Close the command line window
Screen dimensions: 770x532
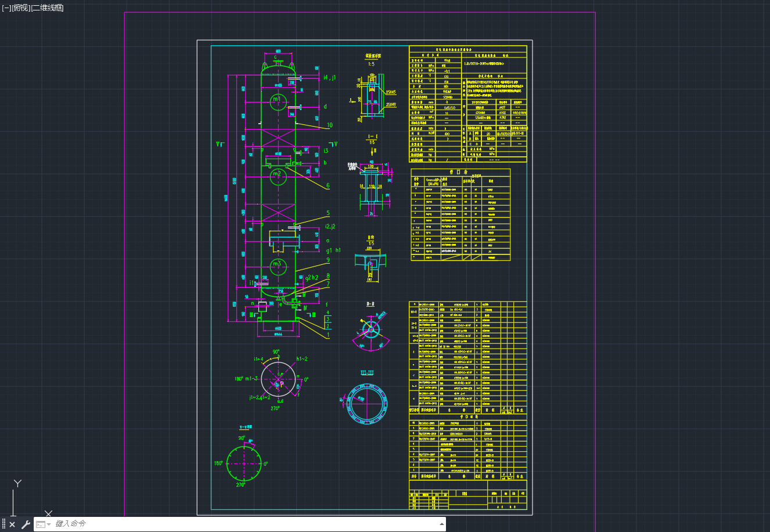pyautogui.click(x=12, y=524)
